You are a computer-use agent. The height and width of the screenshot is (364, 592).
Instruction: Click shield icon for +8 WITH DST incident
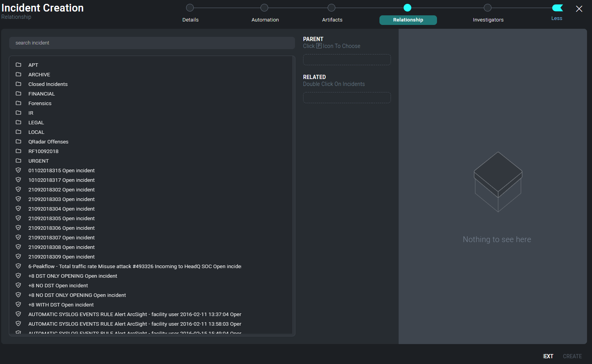tap(18, 305)
